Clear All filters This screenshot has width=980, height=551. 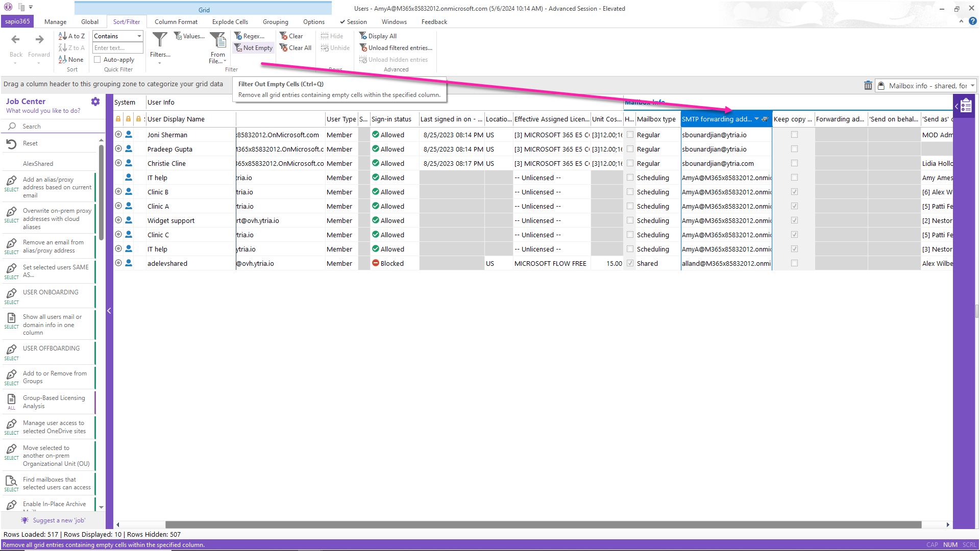[296, 48]
